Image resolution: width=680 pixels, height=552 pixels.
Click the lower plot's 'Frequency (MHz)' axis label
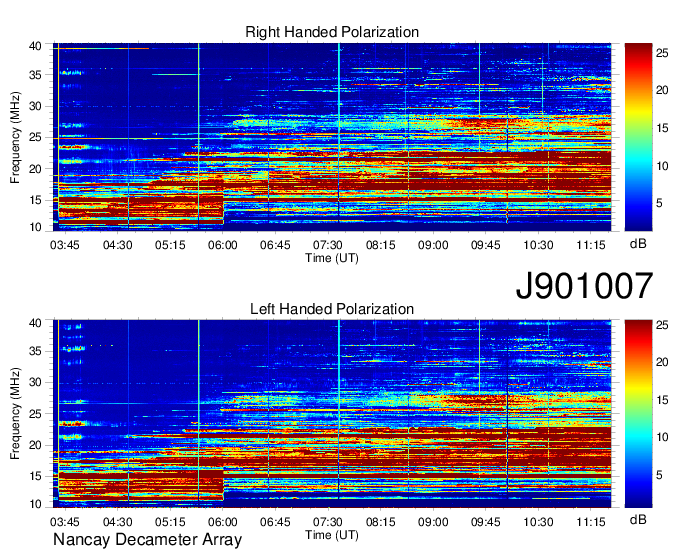coord(15,414)
